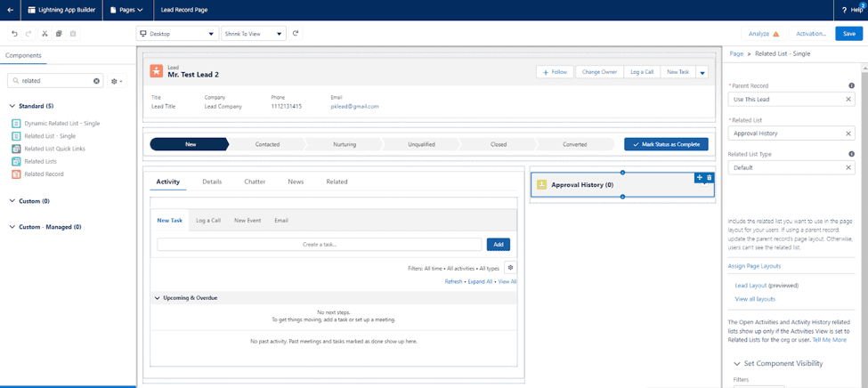
Task: Click the Change Owner button
Action: coord(599,72)
